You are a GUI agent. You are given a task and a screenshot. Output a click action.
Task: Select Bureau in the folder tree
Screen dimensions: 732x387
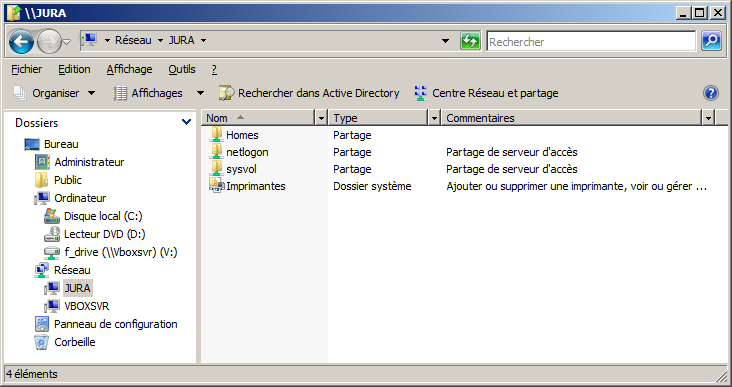61,144
